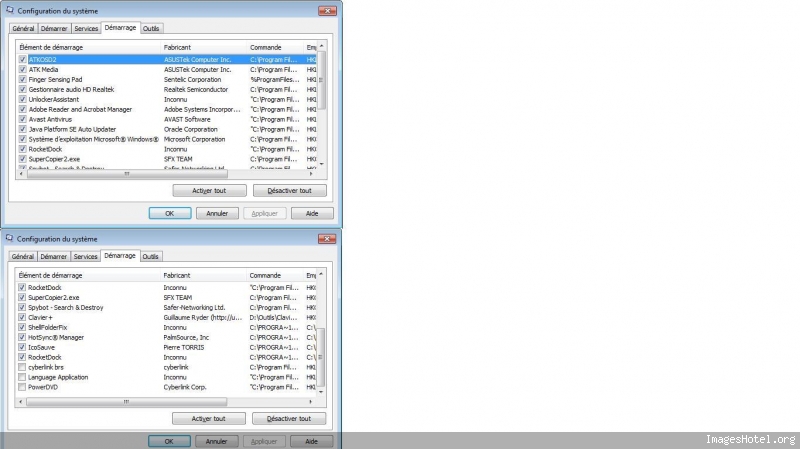This screenshot has width=800, height=449.
Task: Uncheck Java Platform SE Auto Updater checkbox
Action: point(22,129)
